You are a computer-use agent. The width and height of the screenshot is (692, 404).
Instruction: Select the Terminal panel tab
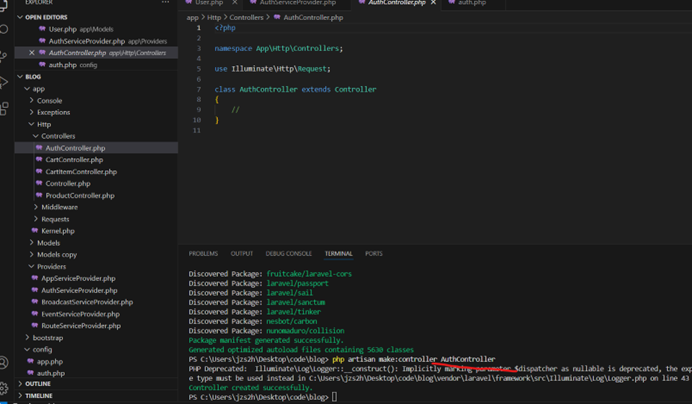click(x=338, y=253)
